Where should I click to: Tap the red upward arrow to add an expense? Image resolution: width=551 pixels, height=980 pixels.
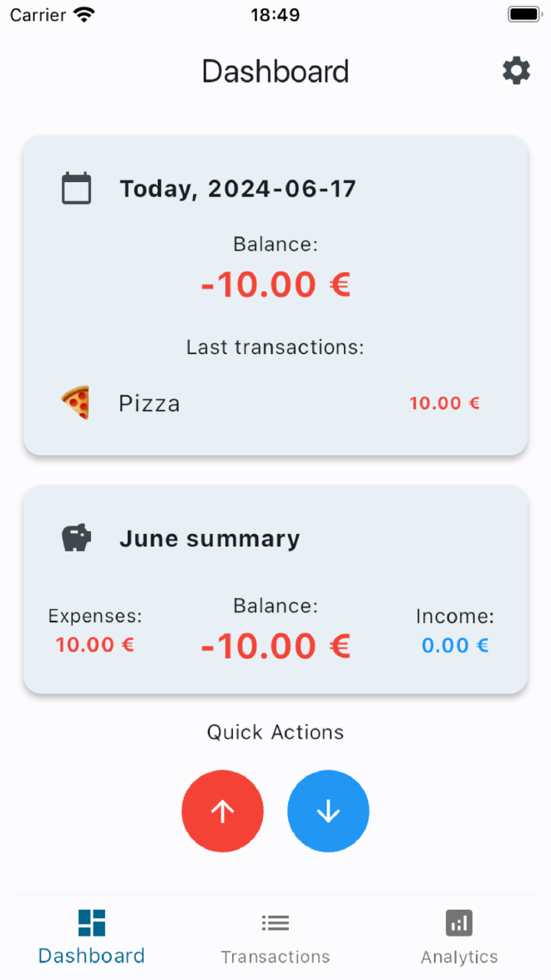point(222,810)
